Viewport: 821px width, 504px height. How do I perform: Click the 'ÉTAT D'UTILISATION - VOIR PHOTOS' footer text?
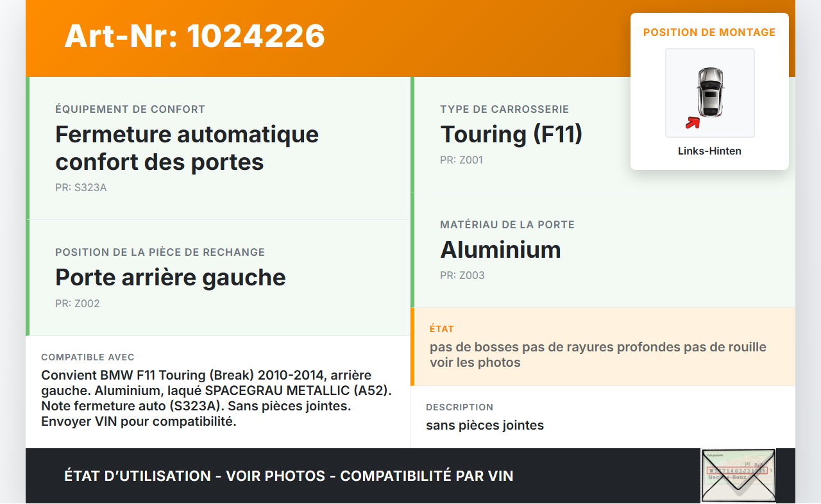pos(289,476)
